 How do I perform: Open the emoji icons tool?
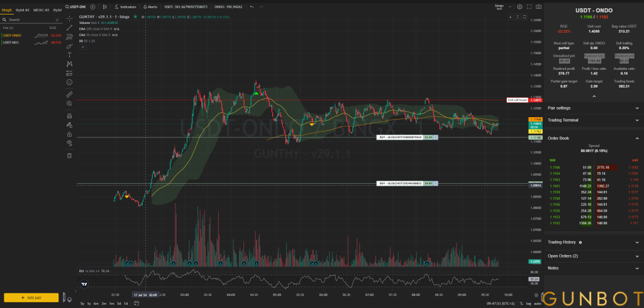point(69,83)
